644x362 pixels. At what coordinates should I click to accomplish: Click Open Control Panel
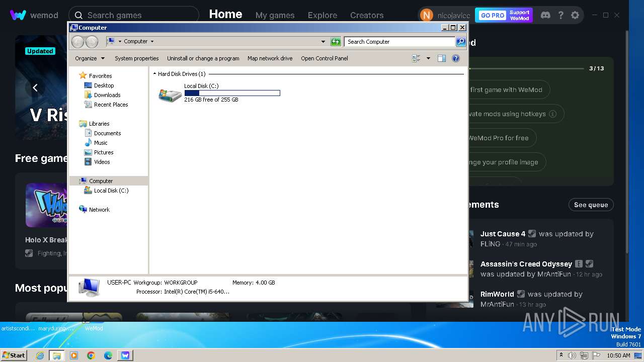click(x=325, y=58)
